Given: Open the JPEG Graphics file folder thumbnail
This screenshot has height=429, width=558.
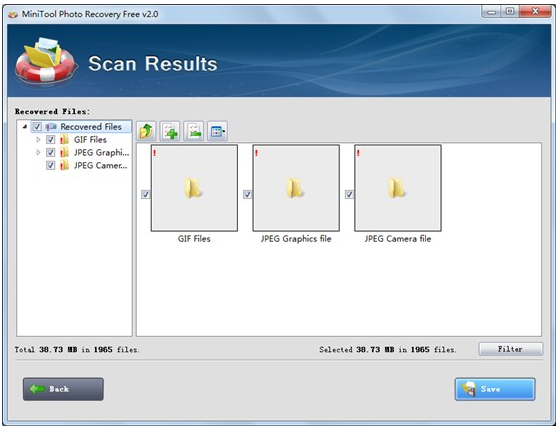Looking at the screenshot, I should [296, 188].
